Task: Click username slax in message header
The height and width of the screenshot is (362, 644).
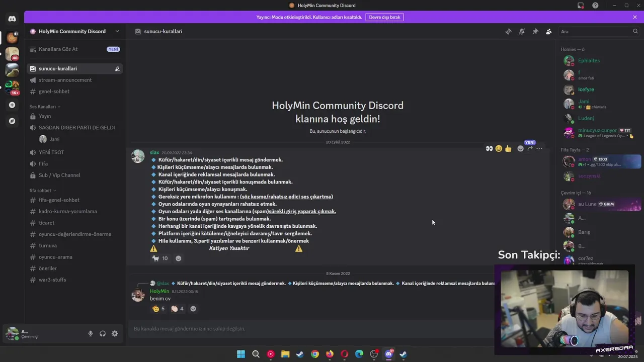Action: (154, 152)
